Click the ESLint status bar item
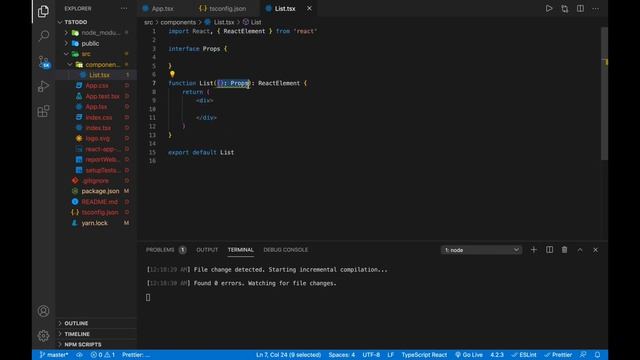Viewport: 640px width, 360px height. point(524,355)
